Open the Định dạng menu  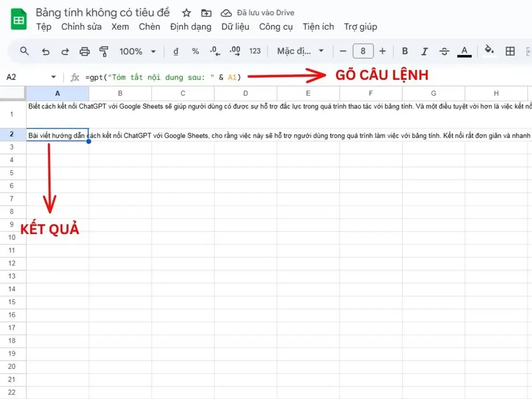pyautogui.click(x=190, y=27)
